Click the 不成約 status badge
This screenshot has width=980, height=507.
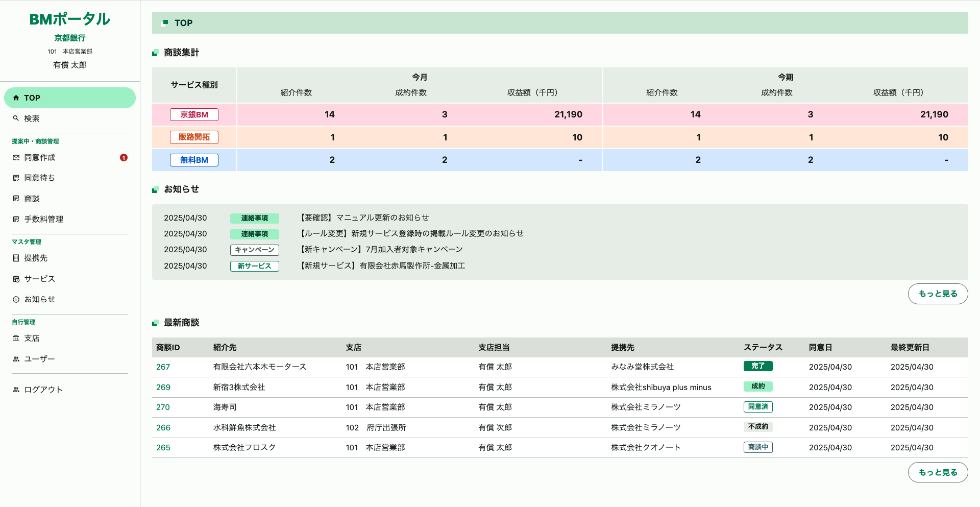758,427
